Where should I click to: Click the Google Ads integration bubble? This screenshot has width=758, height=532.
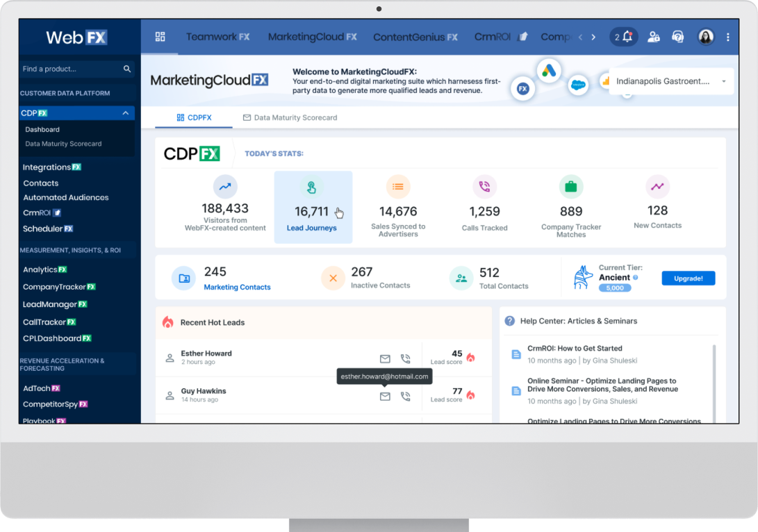[x=549, y=71]
